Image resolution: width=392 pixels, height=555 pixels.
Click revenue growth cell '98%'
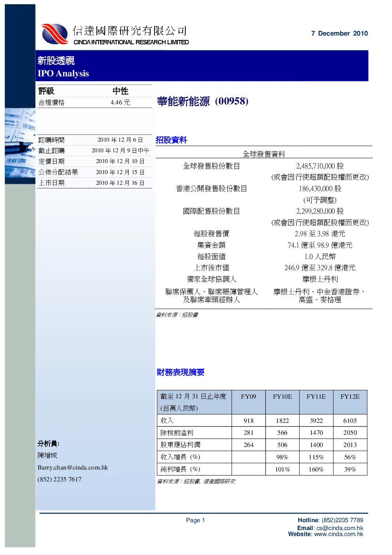pyautogui.click(x=283, y=457)
